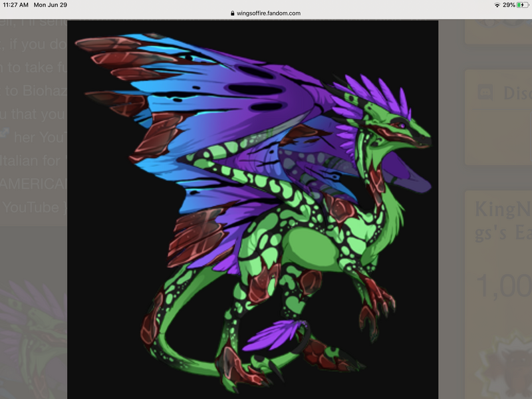Tap the Wi-Fi status icon

pos(496,5)
